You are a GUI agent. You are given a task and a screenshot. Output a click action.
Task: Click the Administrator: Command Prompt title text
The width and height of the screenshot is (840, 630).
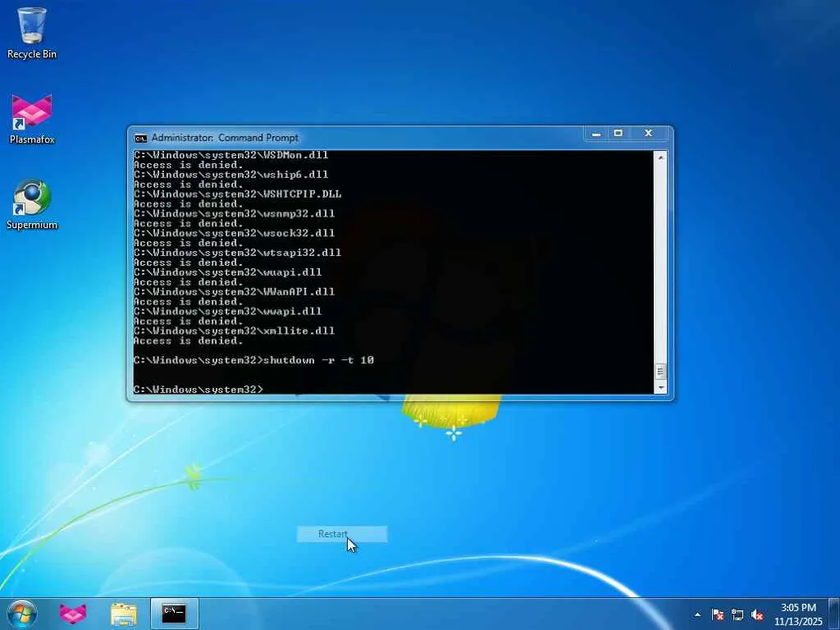225,138
